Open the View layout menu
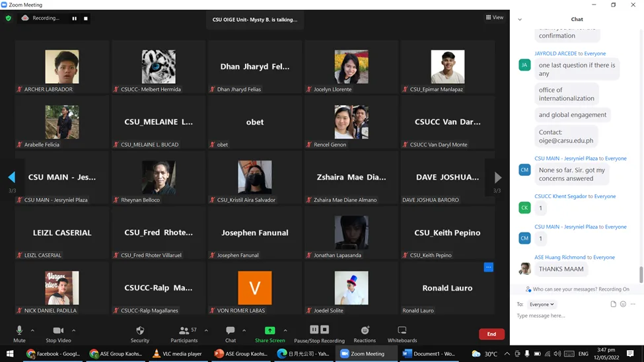644x362 pixels. (494, 18)
